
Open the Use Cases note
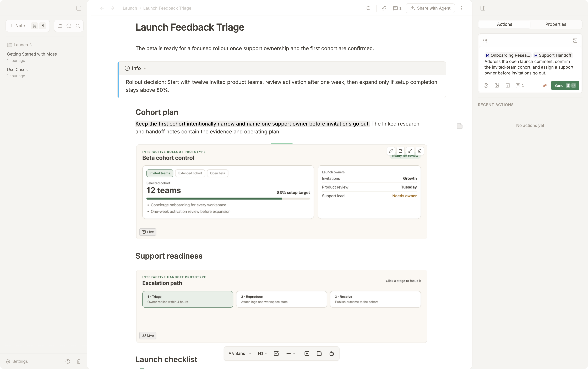(17, 73)
